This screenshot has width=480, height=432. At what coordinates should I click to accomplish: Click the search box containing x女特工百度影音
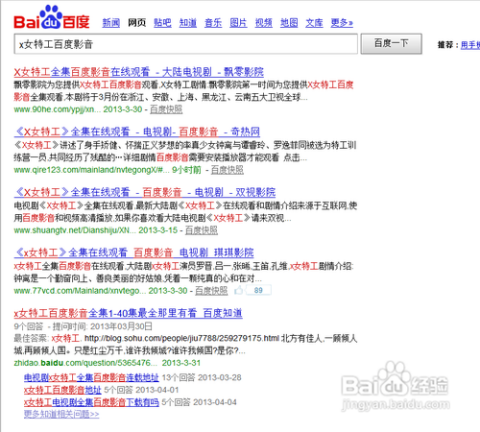[x=186, y=44]
